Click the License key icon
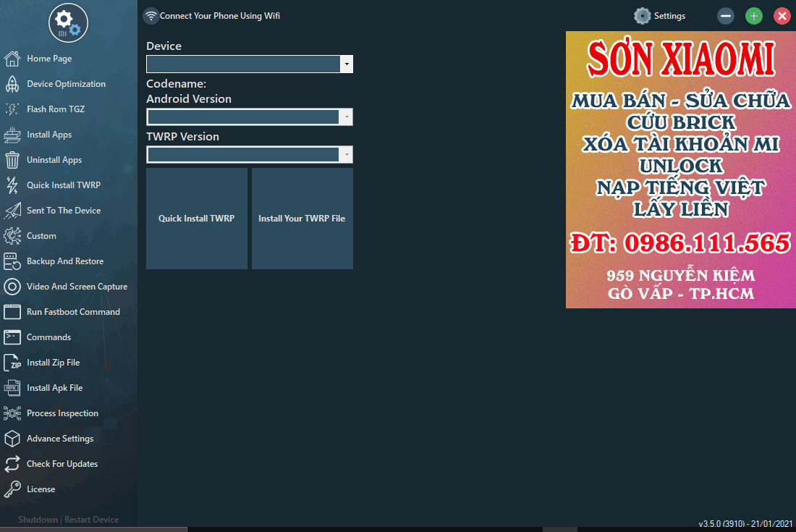Image resolution: width=796 pixels, height=532 pixels. 12,489
